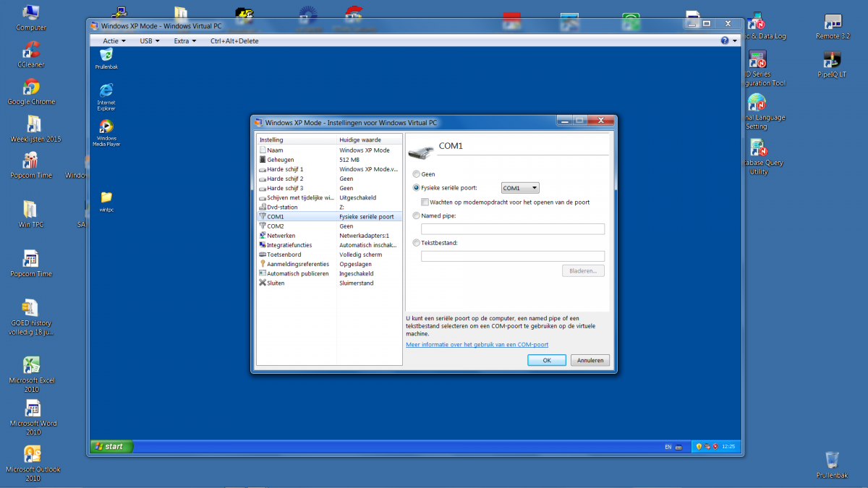Click the EN language indicator in XP taskbar
This screenshot has height=488, width=868.
coord(668,447)
